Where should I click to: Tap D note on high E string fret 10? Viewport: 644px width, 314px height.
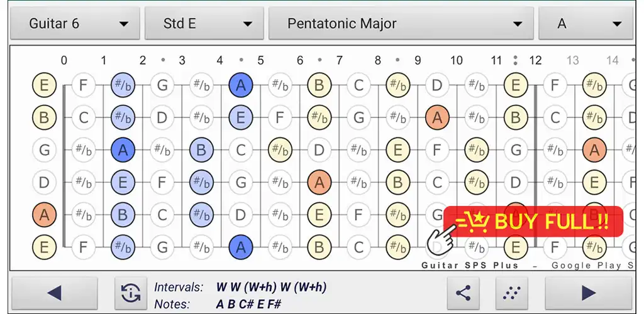tap(438, 85)
